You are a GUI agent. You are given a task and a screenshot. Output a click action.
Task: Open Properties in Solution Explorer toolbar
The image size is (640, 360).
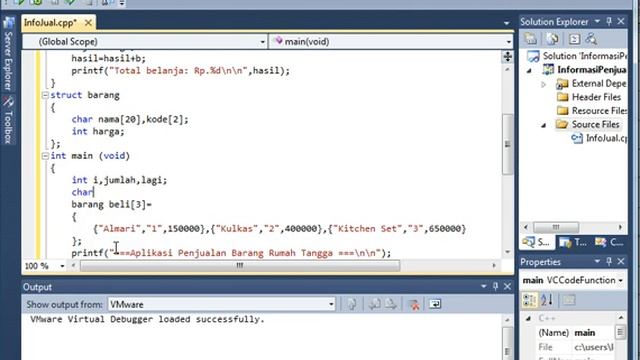click(531, 39)
